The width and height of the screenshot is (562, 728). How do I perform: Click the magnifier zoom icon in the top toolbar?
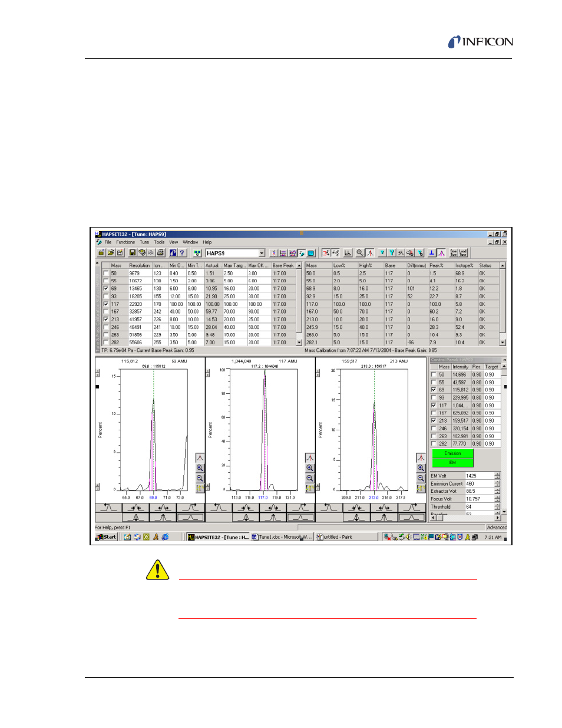coord(360,253)
